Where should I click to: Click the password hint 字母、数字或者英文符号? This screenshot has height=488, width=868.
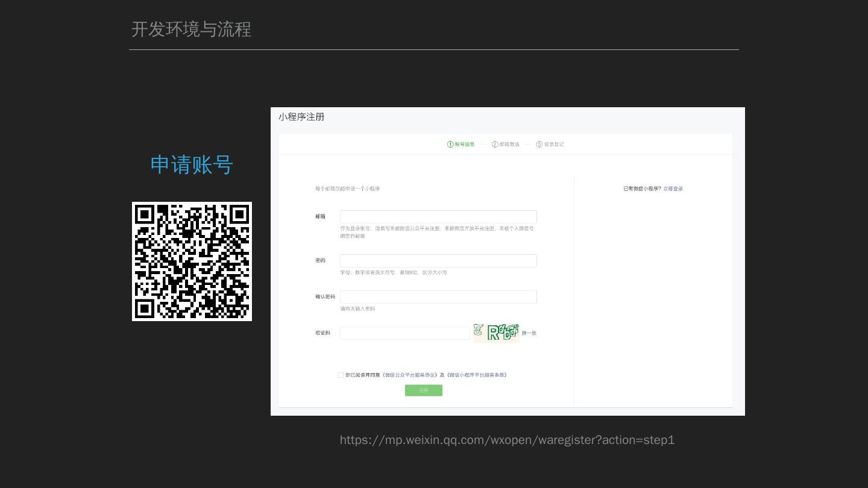pyautogui.click(x=394, y=272)
